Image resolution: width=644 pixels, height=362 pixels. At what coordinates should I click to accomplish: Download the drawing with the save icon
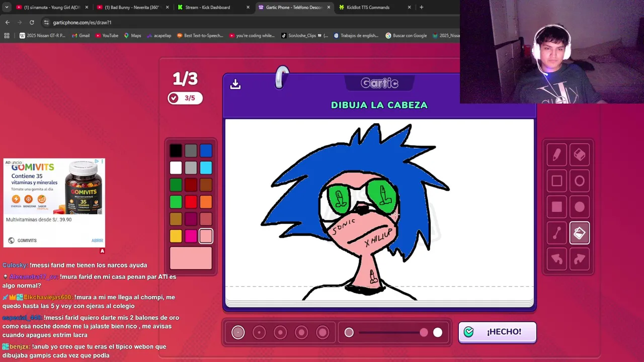coord(235,84)
